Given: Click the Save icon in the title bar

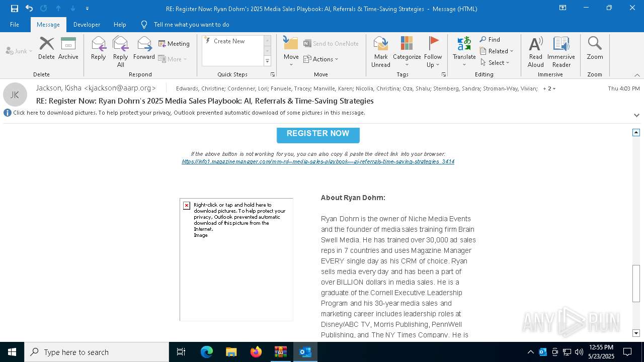Looking at the screenshot, I should click(x=14, y=9).
